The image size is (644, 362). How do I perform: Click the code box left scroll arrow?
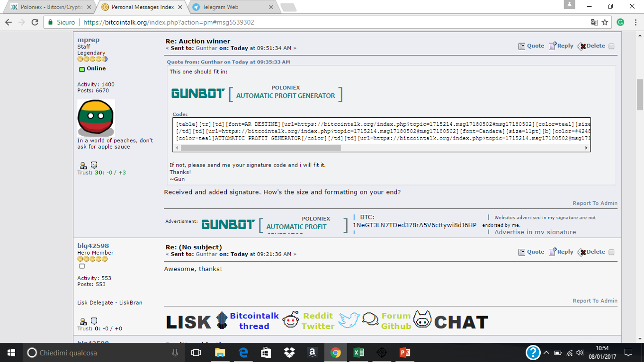(177, 148)
